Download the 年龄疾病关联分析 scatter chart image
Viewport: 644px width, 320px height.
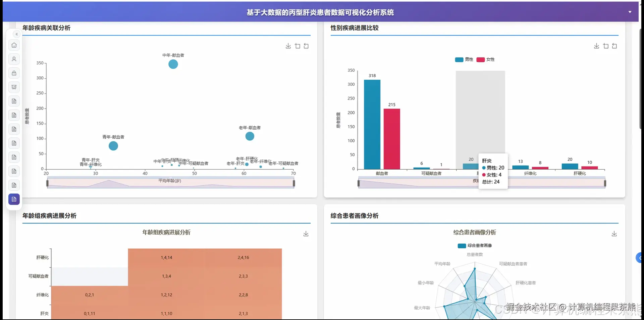click(288, 46)
